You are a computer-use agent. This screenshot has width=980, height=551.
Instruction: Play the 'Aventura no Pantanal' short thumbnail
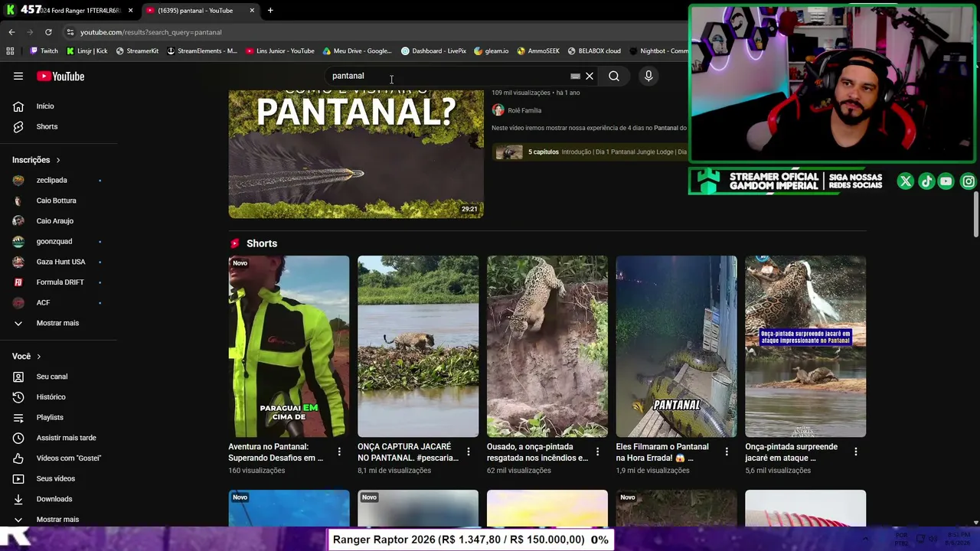289,347
